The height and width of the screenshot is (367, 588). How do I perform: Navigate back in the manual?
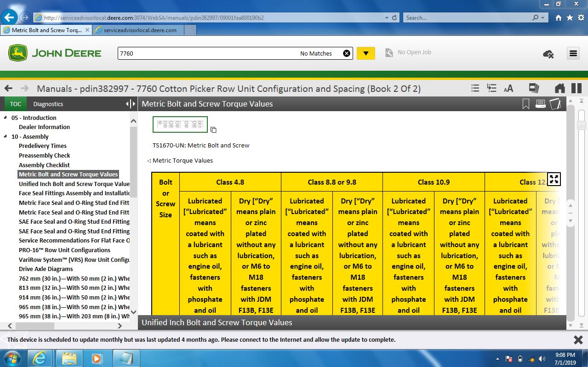pos(8,89)
